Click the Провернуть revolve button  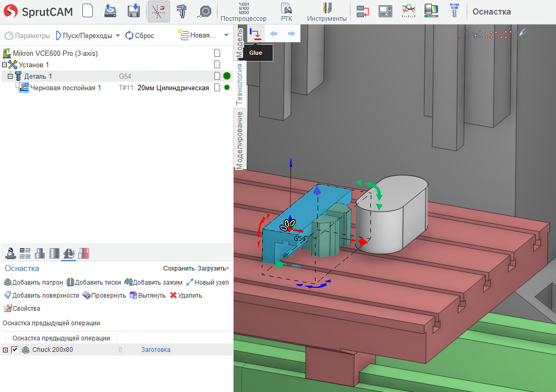[x=104, y=295]
